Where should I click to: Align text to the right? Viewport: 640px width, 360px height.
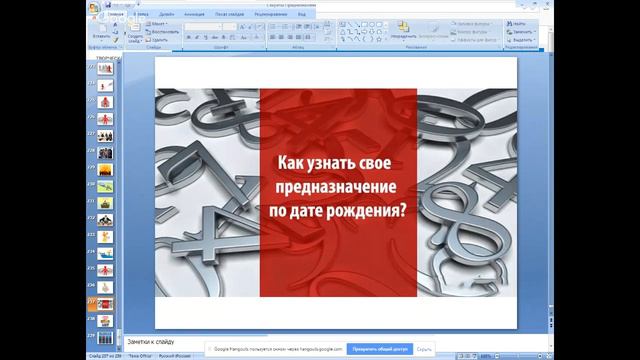pos(290,37)
